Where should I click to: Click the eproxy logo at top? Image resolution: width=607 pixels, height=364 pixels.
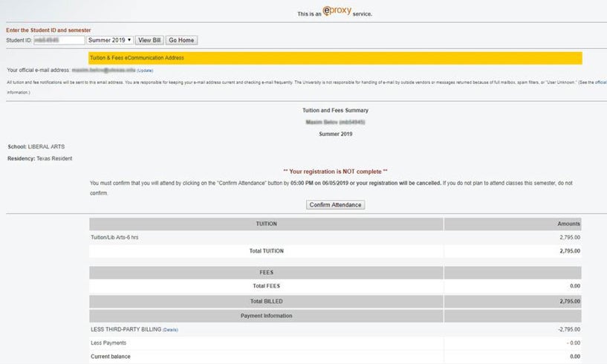337,11
